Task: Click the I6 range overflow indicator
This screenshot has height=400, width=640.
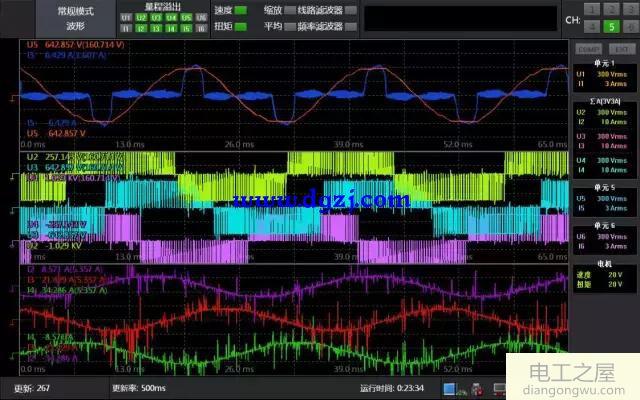Action: (200, 30)
